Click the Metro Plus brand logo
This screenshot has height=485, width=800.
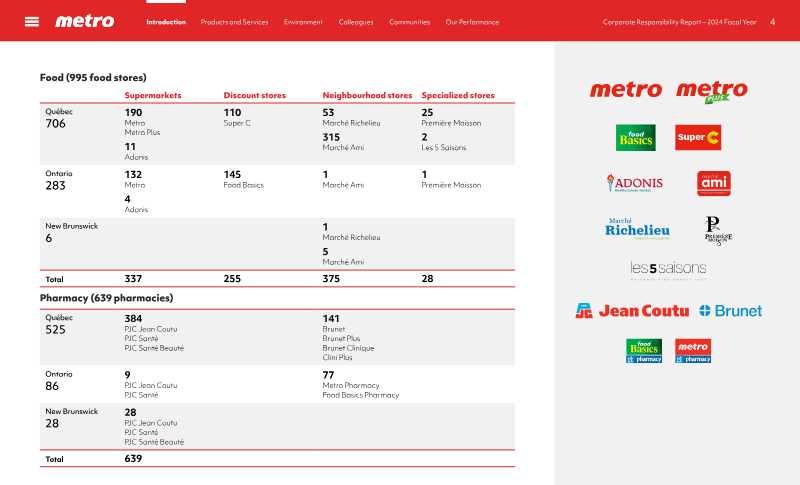click(x=712, y=92)
